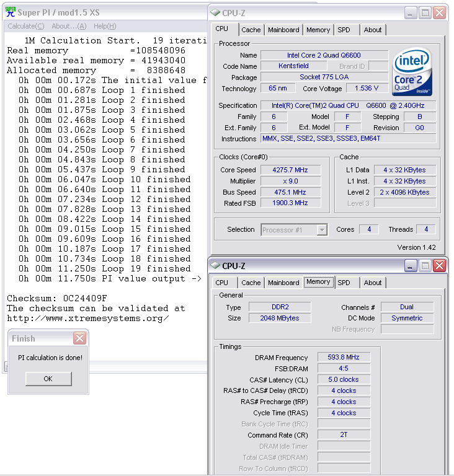
Task: Close the upper CPU-Z window
Action: [439, 13]
